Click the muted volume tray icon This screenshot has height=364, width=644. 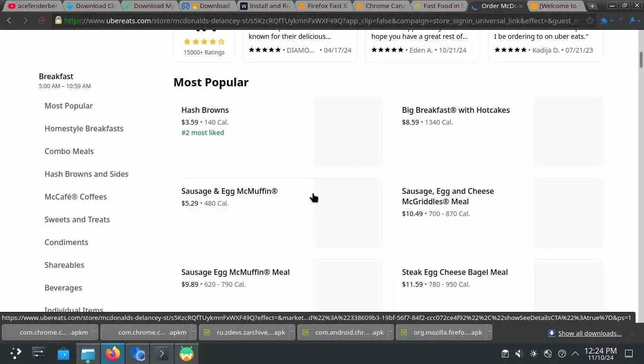point(519,354)
